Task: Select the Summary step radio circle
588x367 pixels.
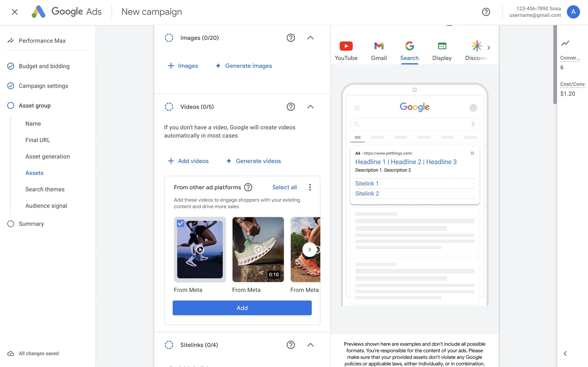Action: (x=11, y=224)
